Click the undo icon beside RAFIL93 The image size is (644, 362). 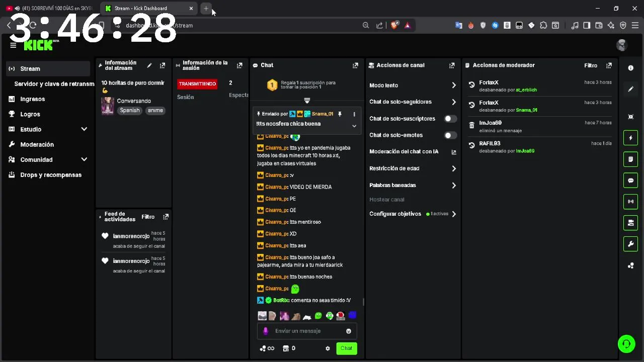[471, 145]
